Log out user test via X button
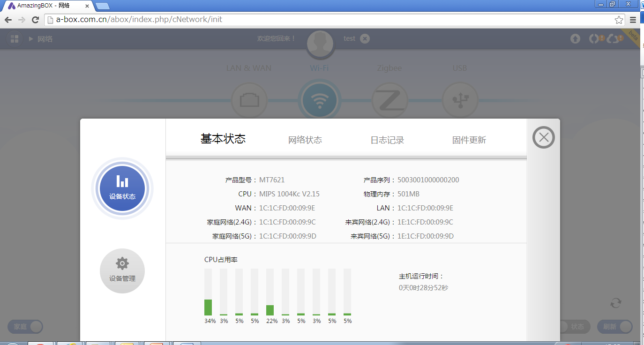The width and height of the screenshot is (644, 345). tap(365, 38)
